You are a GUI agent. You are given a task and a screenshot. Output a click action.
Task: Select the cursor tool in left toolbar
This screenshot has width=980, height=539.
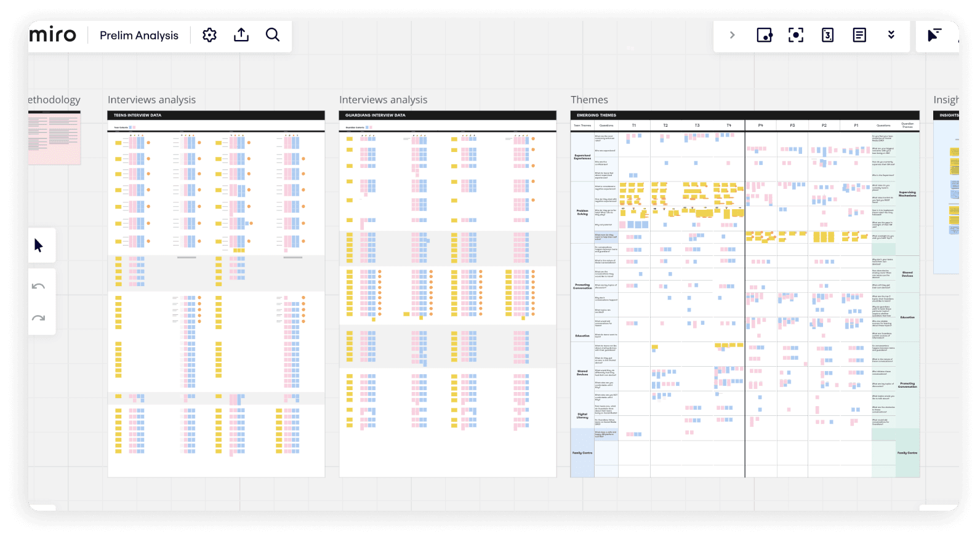[39, 246]
